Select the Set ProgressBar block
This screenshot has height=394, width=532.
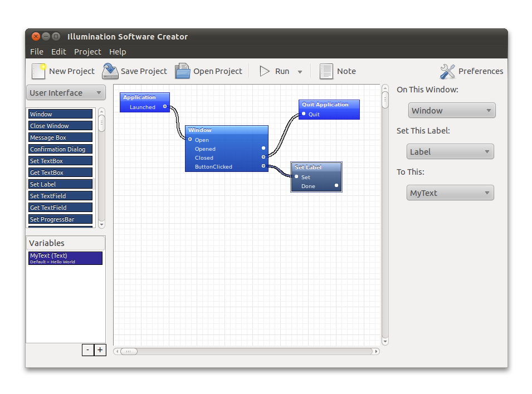tap(60, 219)
